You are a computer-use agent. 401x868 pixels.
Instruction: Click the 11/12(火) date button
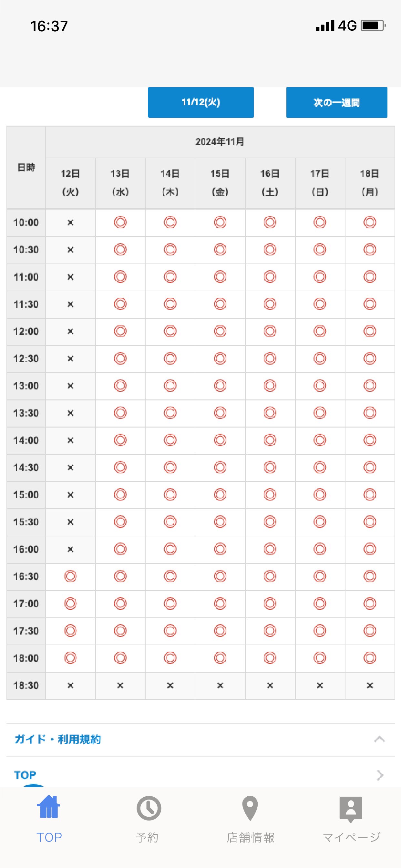tap(200, 102)
